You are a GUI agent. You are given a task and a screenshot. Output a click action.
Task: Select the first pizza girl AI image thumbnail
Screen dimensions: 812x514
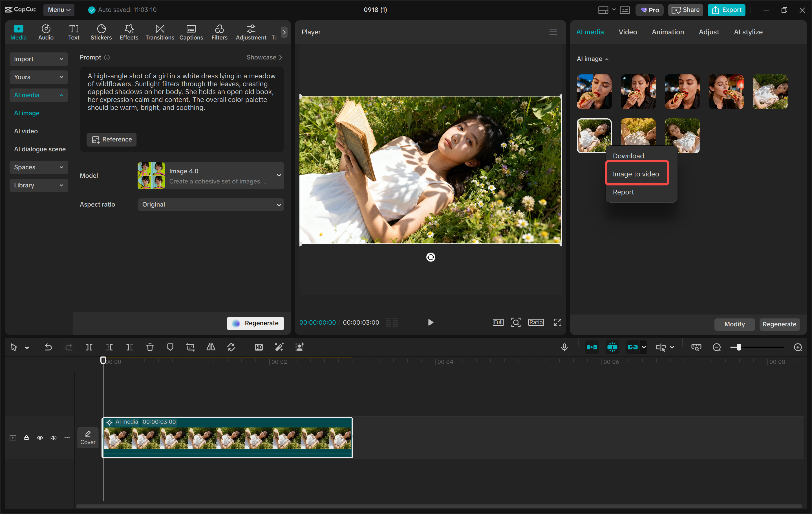[x=594, y=92]
